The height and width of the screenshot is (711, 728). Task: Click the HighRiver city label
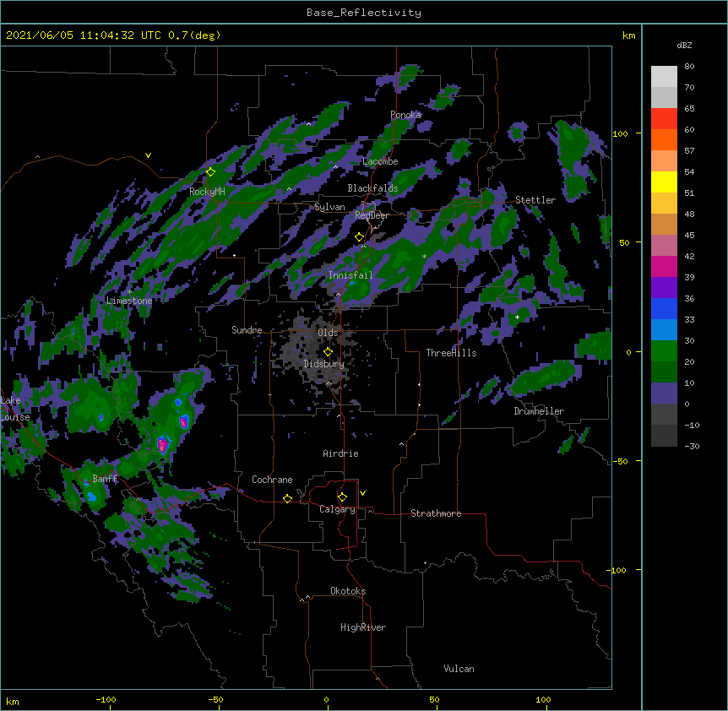363,627
